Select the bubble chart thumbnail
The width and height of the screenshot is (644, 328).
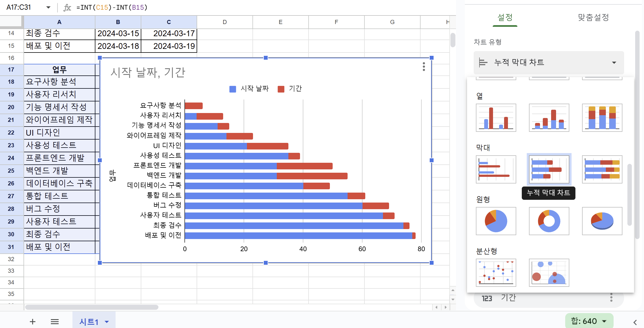549,273
